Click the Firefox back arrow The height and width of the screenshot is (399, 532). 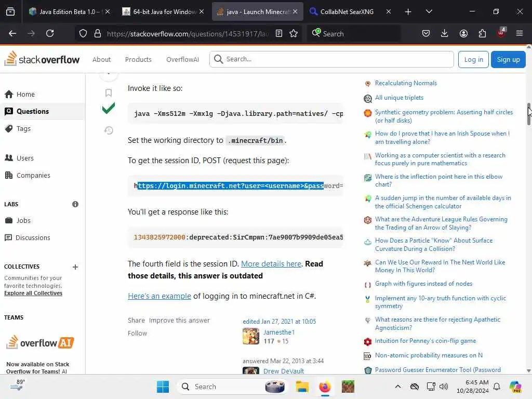pos(12,33)
